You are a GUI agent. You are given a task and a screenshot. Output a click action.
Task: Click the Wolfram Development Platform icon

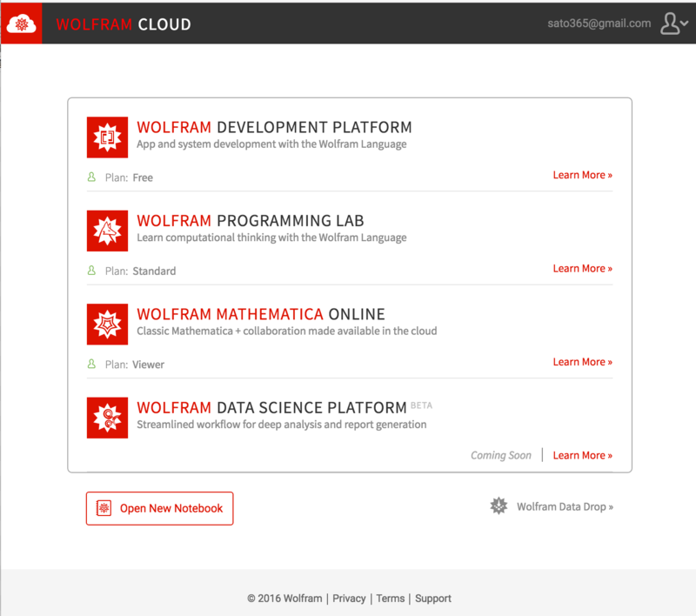click(107, 137)
